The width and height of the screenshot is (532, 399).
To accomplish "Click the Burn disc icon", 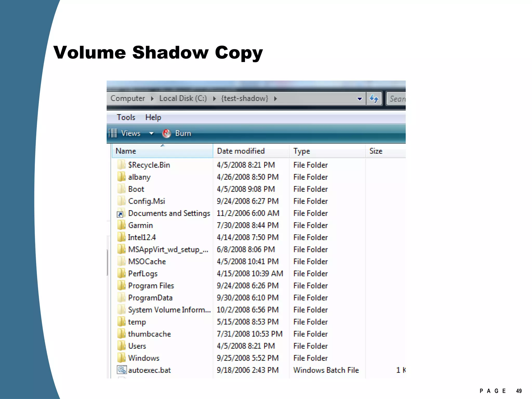I will pos(167,133).
